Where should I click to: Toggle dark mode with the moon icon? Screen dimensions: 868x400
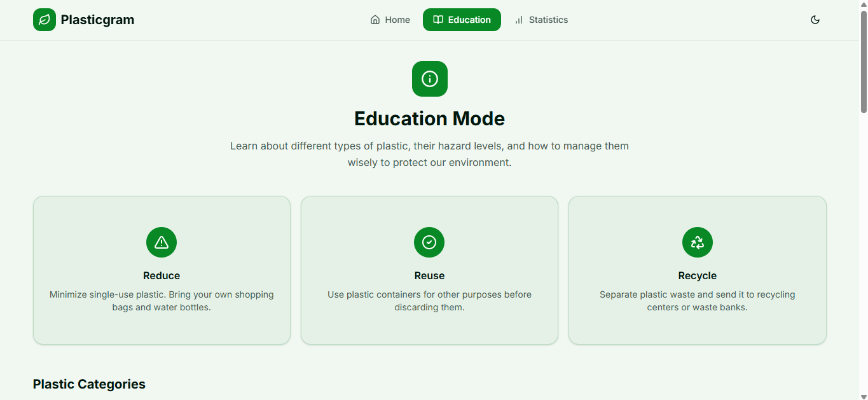pyautogui.click(x=815, y=20)
